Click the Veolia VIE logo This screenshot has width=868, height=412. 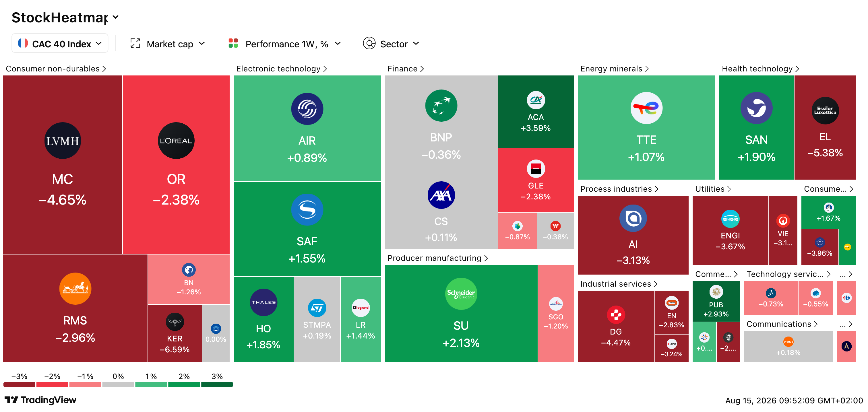pos(783,221)
